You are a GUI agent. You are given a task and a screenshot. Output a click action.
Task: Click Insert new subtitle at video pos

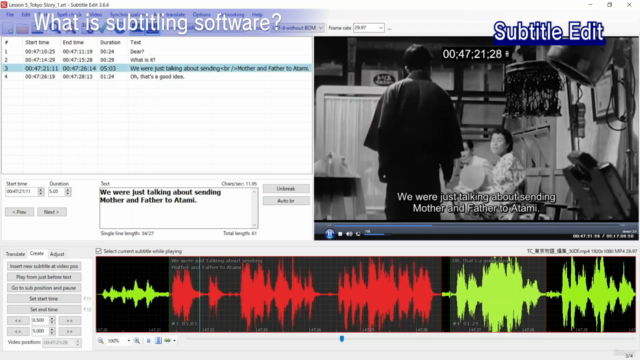pyautogui.click(x=44, y=266)
